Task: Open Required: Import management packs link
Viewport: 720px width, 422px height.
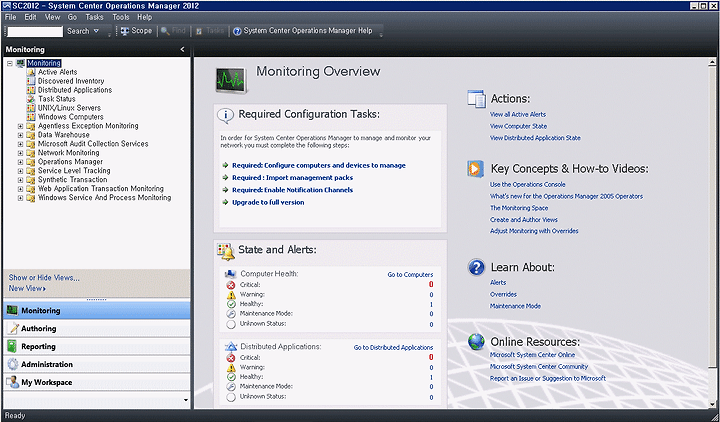Action: pos(292,178)
